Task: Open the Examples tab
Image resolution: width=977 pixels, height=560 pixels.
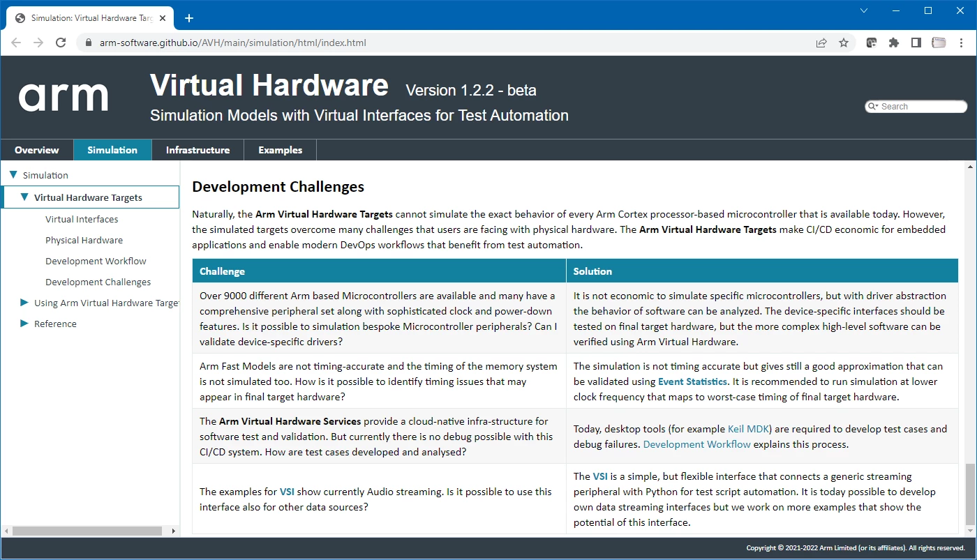Action: (x=280, y=150)
